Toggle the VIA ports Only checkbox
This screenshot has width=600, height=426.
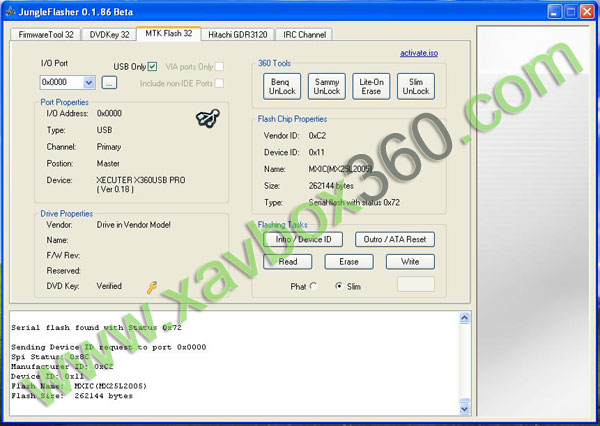[219, 67]
